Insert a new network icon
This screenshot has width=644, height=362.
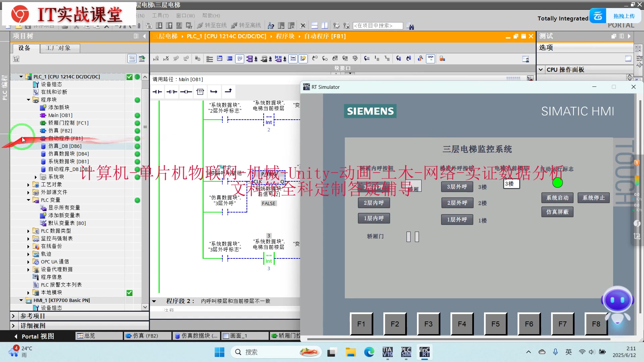click(x=156, y=59)
